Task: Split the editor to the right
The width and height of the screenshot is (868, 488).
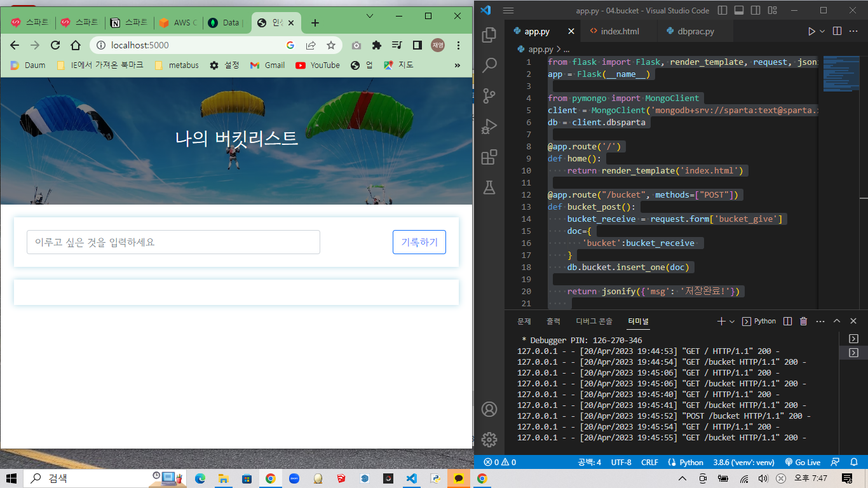Action: [837, 31]
